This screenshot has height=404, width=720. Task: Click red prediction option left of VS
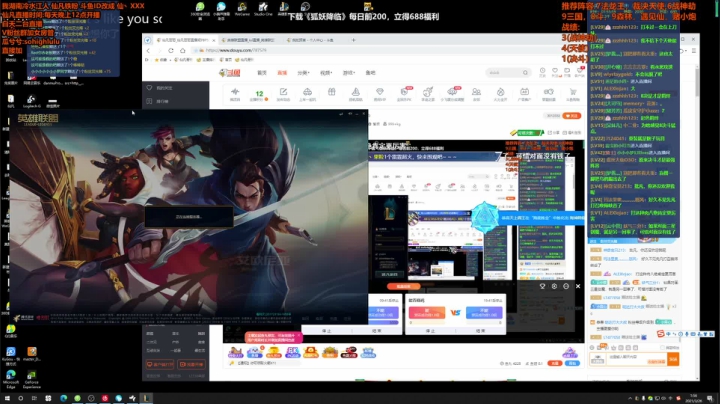coord(427,313)
